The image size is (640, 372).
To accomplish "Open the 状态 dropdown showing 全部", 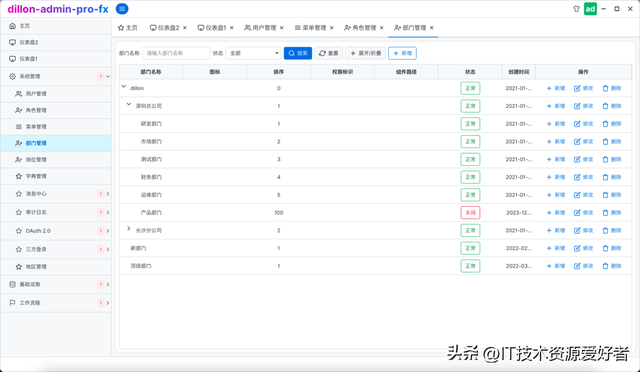I will (253, 53).
